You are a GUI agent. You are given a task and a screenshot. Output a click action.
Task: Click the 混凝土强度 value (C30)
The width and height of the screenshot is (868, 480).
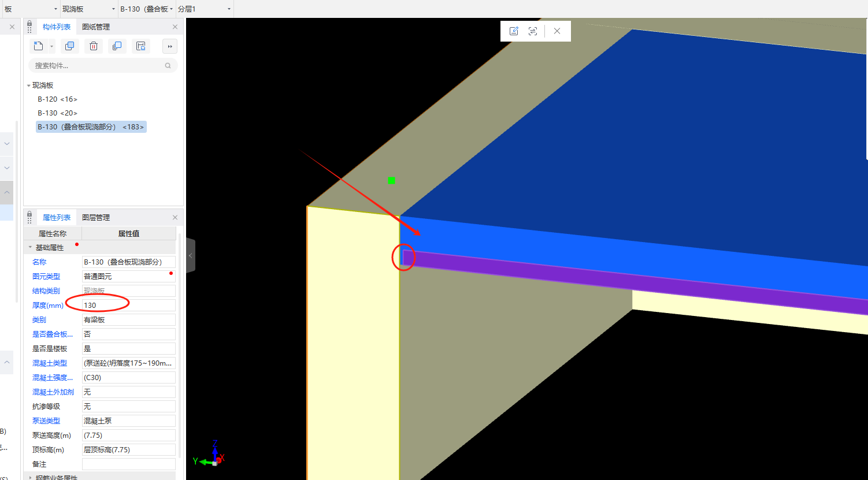coord(129,378)
